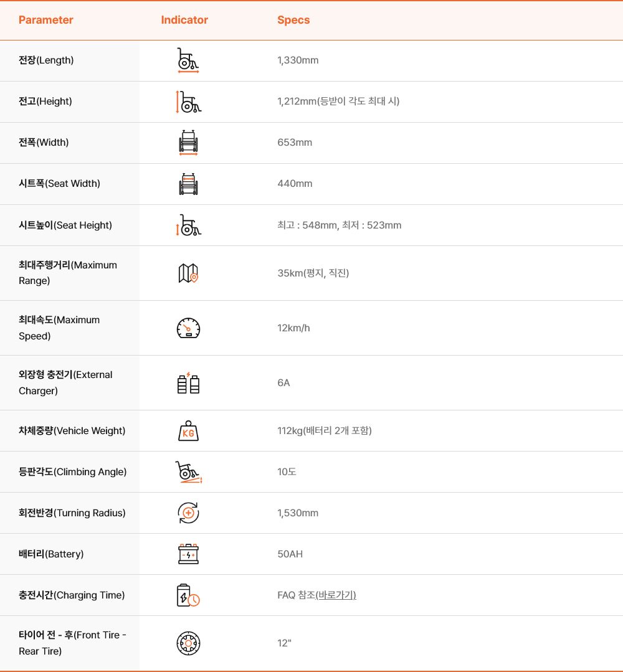
Task: Click the tire wheel icon
Action: 188,643
